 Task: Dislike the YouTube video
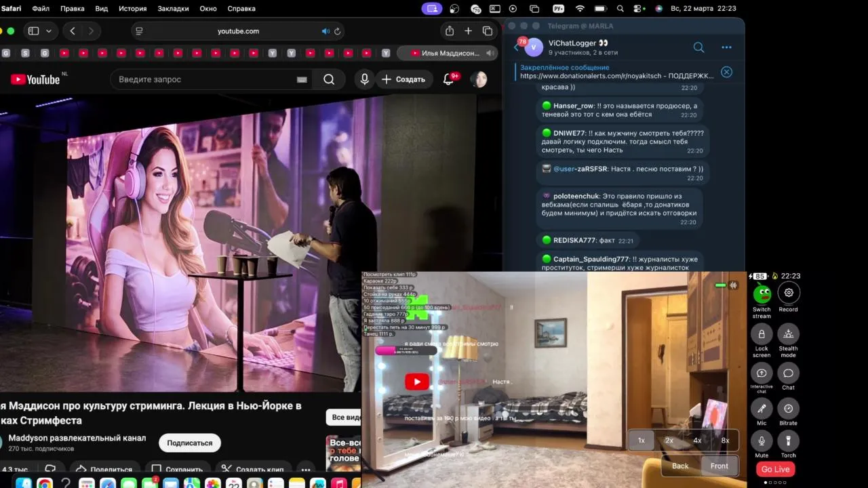(50, 469)
